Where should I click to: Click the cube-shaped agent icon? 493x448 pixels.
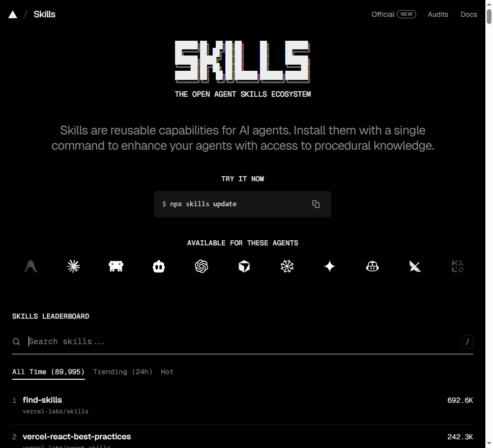244,266
